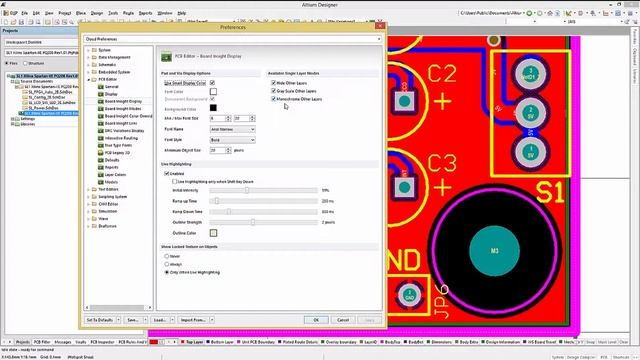The height and width of the screenshot is (360, 640).
Task: Expand the System tree node
Action: click(x=88, y=50)
